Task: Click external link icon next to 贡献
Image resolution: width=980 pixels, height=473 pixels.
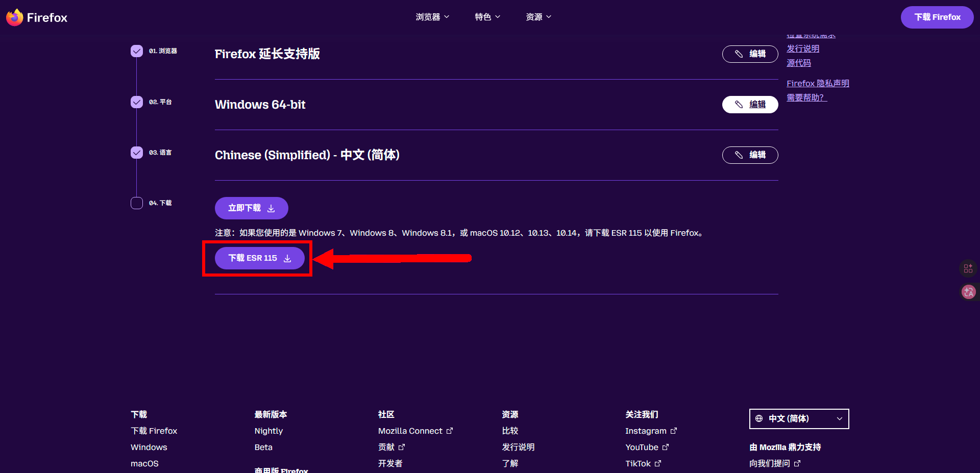Action: point(402,447)
